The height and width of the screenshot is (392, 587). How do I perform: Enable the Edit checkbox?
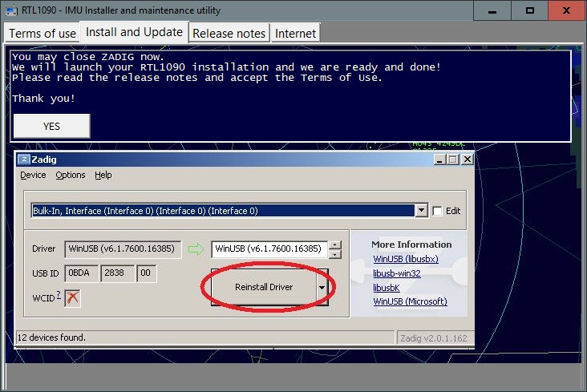[437, 211]
